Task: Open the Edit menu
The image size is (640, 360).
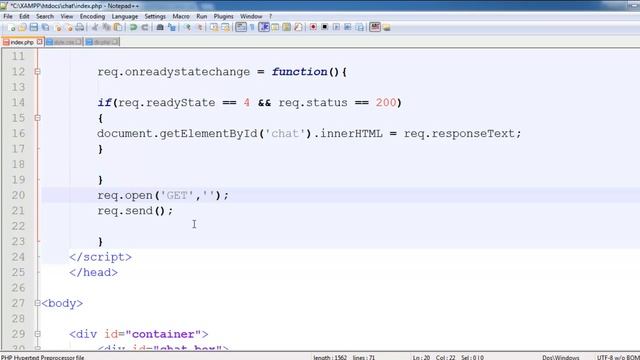Action: 24,16
